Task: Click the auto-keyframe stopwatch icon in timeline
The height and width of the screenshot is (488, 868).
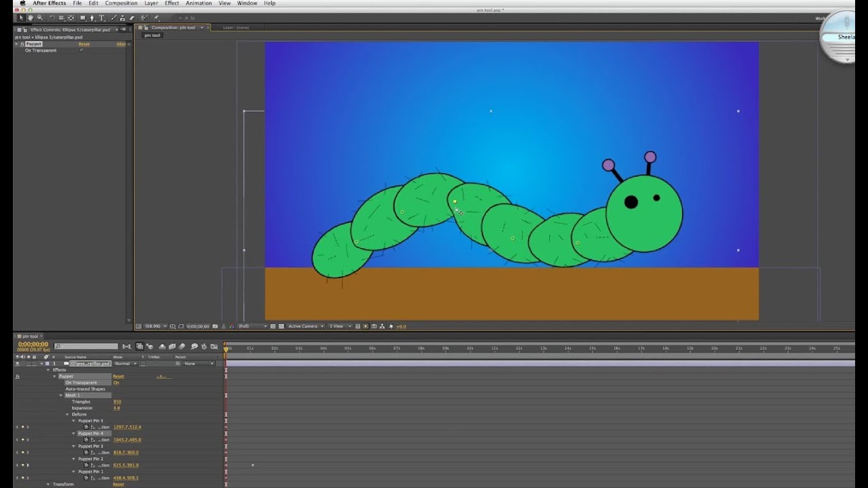Action: (x=204, y=346)
